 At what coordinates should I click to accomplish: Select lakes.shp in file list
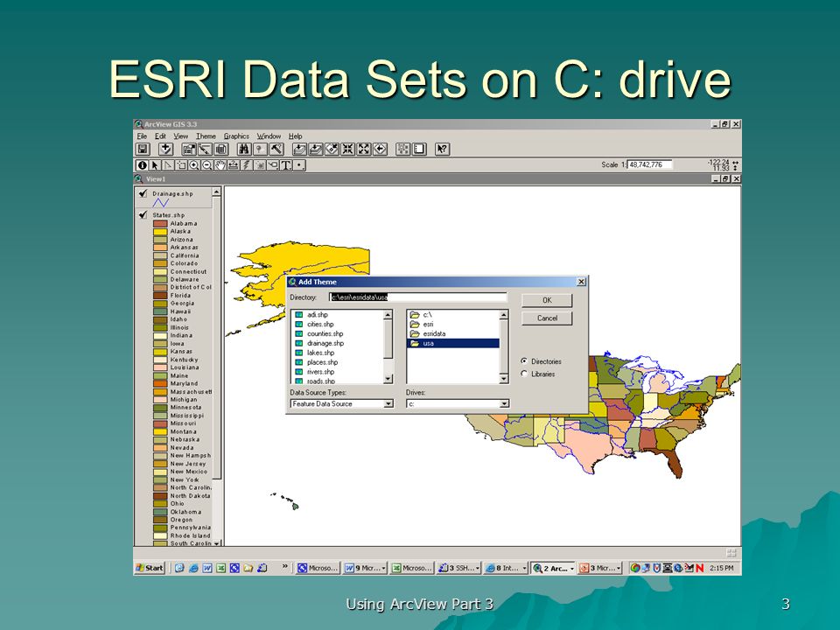point(320,353)
